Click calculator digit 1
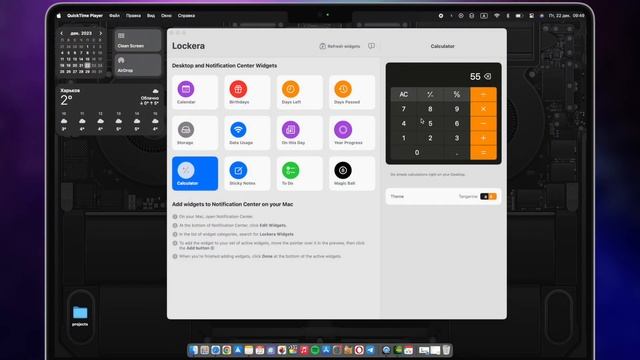This screenshot has width=640, height=360. click(404, 138)
